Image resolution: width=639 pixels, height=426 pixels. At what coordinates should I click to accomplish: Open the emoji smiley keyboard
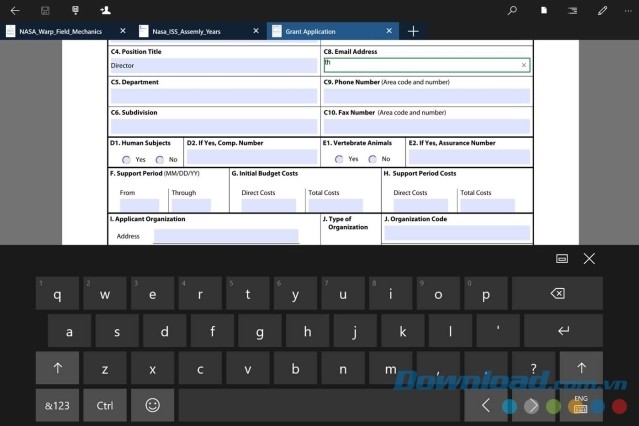(152, 405)
